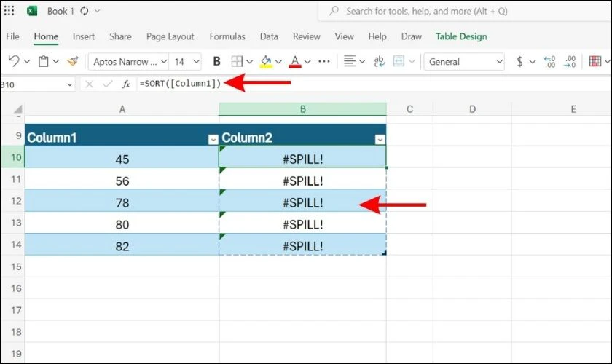
Task: Open the View tab
Action: point(344,36)
